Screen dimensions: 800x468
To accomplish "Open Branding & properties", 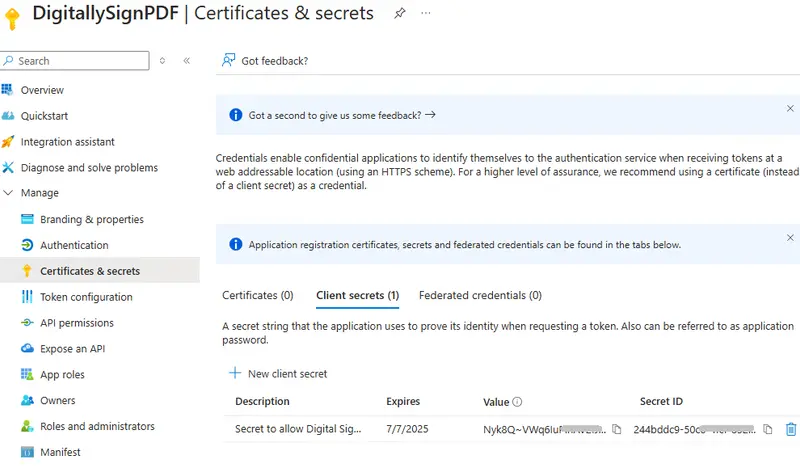I will 92,219.
